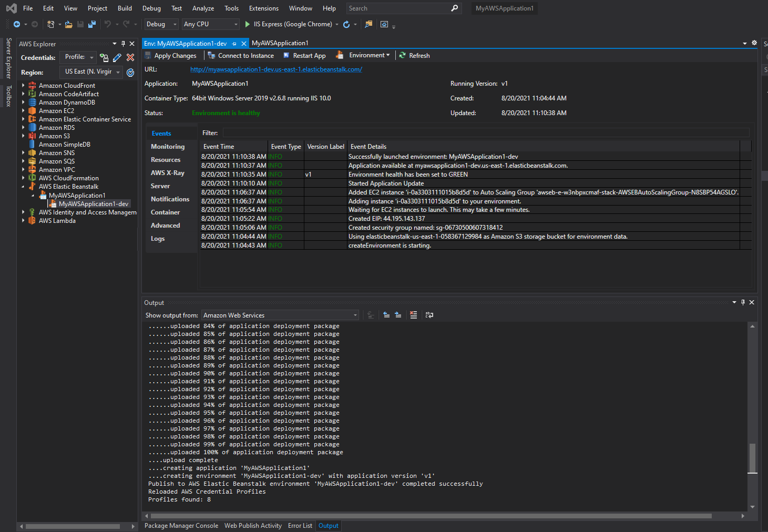Viewport: 768px width, 532px height.
Task: Open the Build menu
Action: (125, 8)
